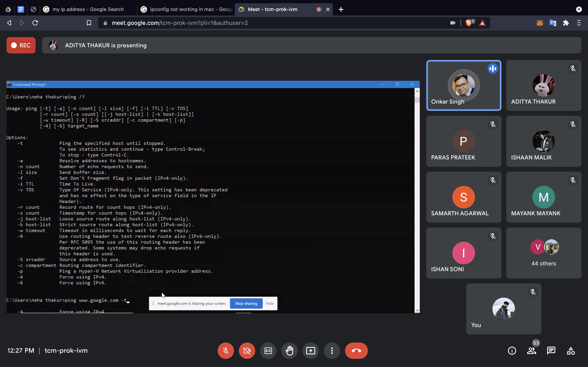Screen dimensions: 588x367
Task: Open the activities icon
Action: pyautogui.click(x=571, y=350)
